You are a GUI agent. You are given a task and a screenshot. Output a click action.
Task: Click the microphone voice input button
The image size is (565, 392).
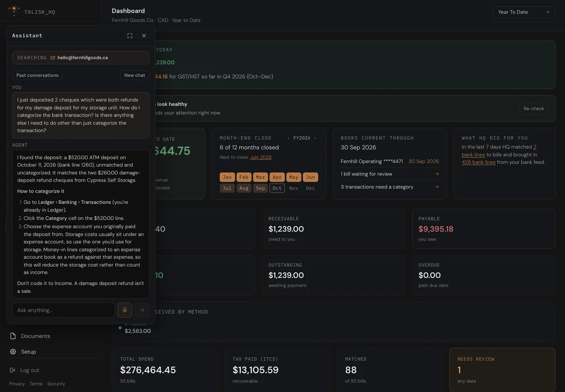coord(125,310)
